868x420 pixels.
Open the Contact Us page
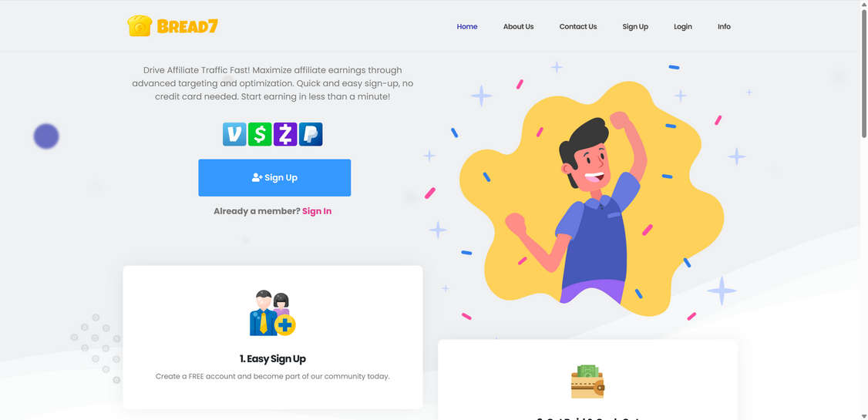coord(578,26)
